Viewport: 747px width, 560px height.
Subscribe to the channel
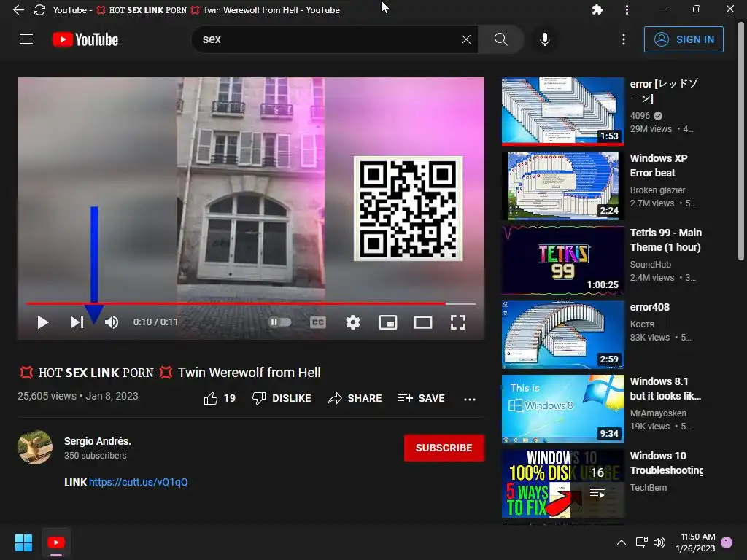444,448
